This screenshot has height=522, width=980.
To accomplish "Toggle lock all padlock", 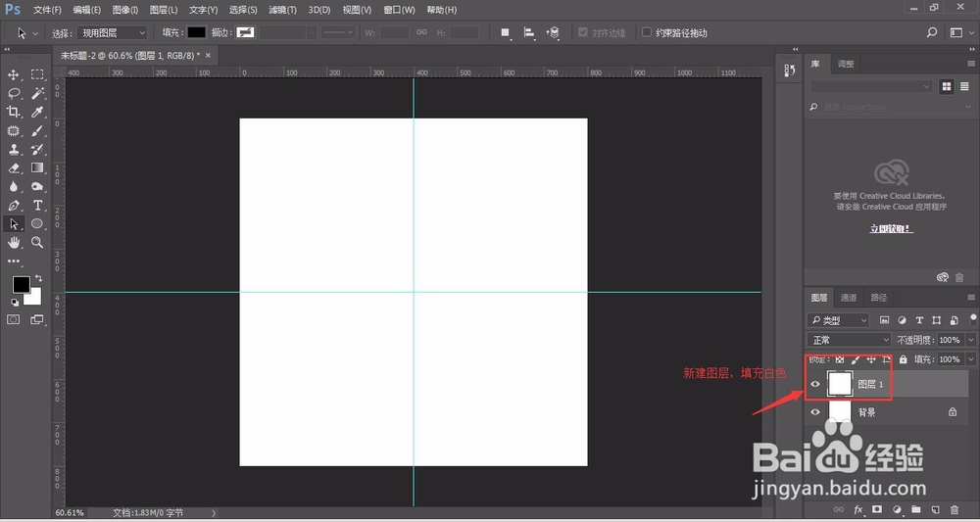I will (904, 359).
